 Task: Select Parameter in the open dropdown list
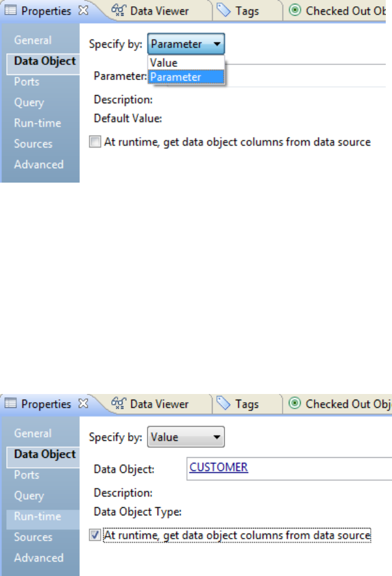(176, 77)
